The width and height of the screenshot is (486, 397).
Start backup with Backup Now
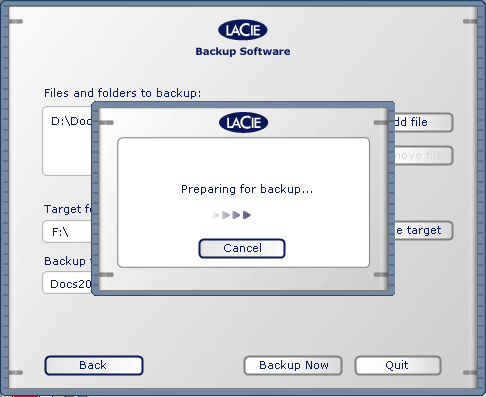(x=293, y=365)
